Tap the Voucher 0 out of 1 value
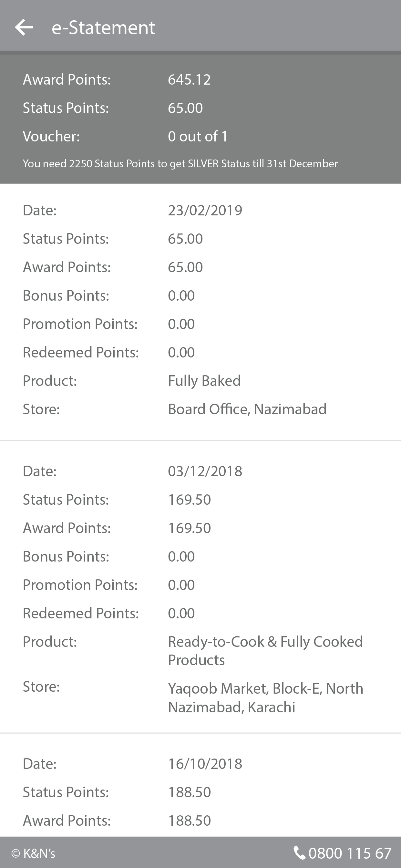 pos(198,137)
